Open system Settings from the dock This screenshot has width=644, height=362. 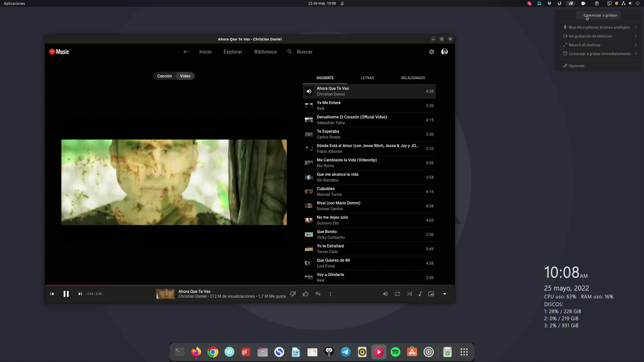click(429, 352)
